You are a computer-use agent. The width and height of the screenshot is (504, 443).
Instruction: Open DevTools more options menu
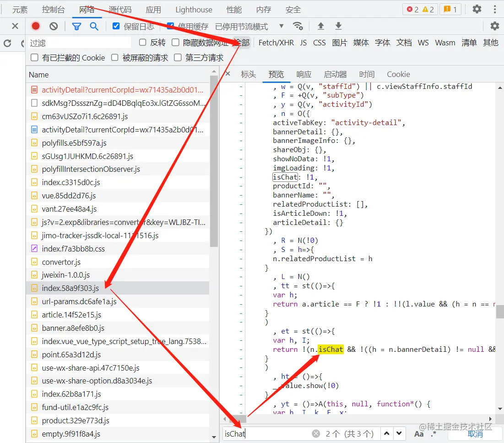(495, 9)
